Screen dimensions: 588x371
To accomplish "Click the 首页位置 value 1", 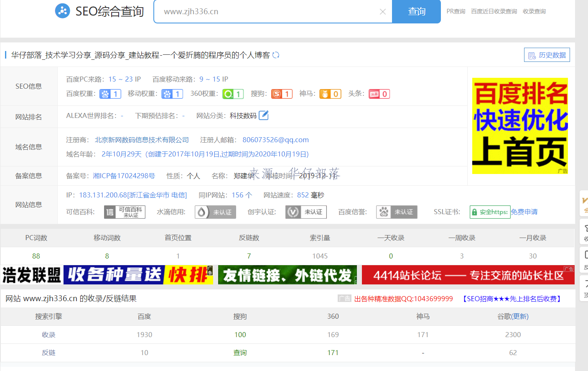I will [x=178, y=256].
